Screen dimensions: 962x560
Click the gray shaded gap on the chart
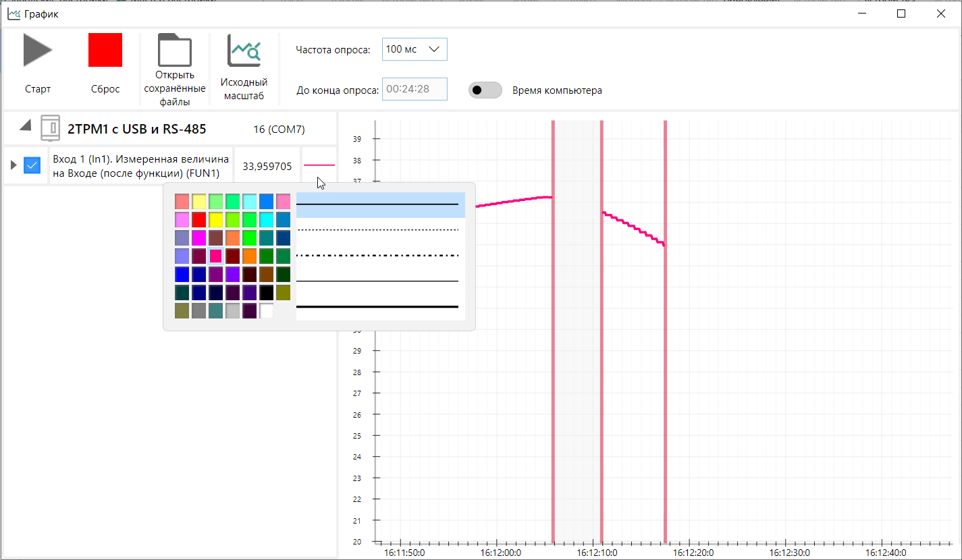(577, 331)
